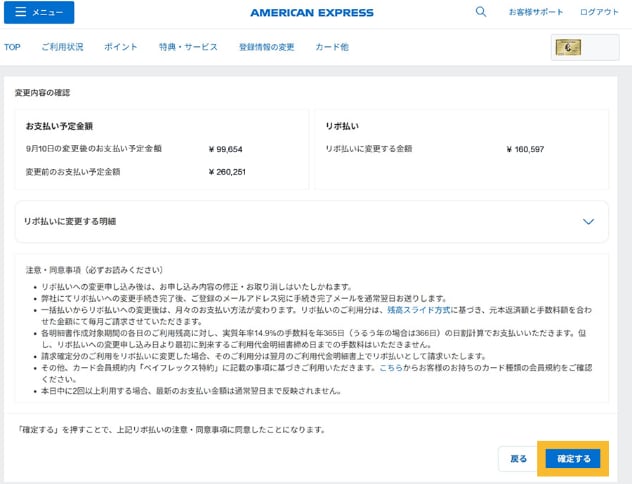
Task: Click the gold card image
Action: pyautogui.click(x=569, y=47)
